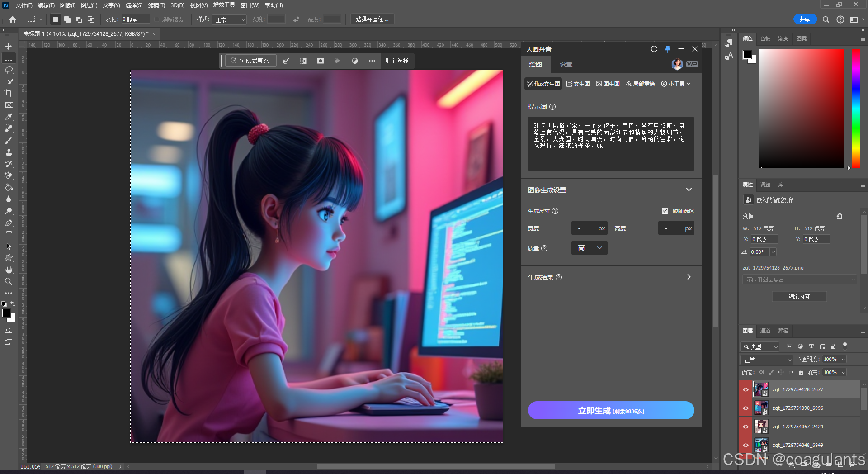The image size is (868, 474).
Task: Click the foreground color swatch in toolbox
Action: pyautogui.click(x=6, y=313)
